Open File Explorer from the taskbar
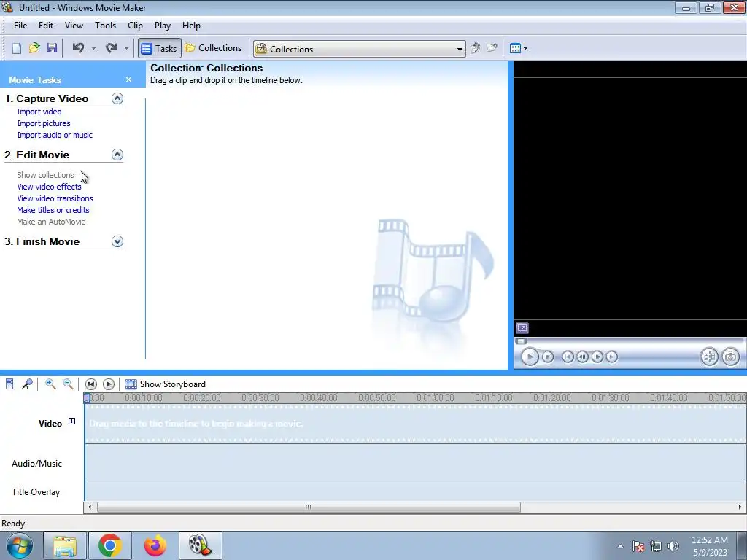 [65, 545]
